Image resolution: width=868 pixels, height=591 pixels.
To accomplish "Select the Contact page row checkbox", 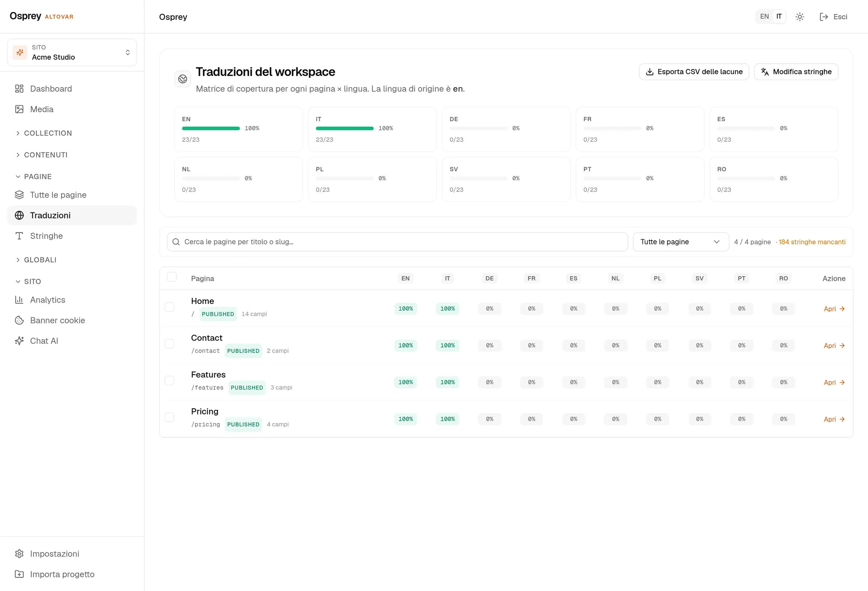I will point(170,344).
